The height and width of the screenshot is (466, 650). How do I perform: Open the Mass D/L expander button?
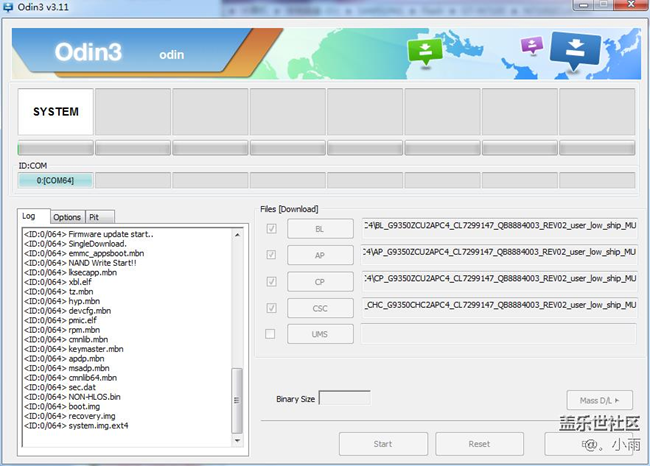(599, 400)
